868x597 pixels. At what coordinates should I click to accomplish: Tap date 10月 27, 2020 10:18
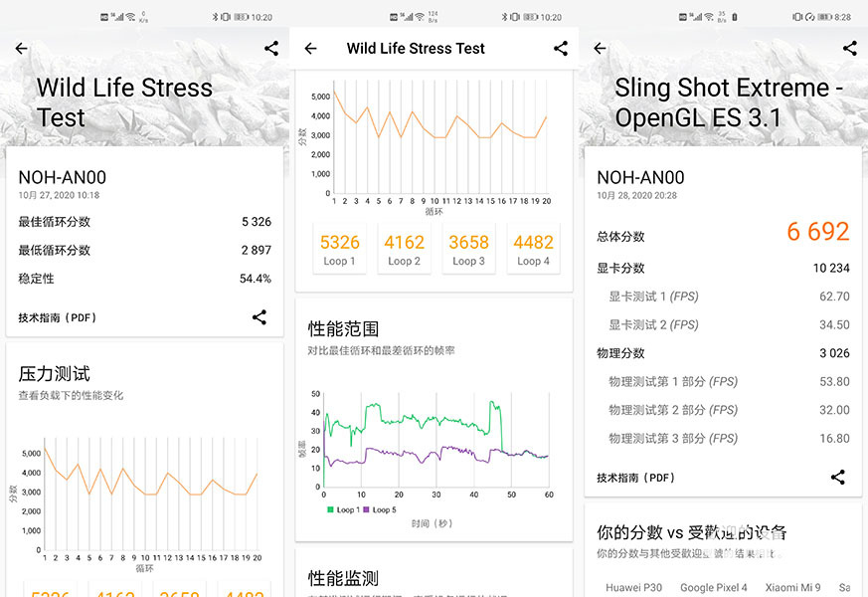point(59,195)
